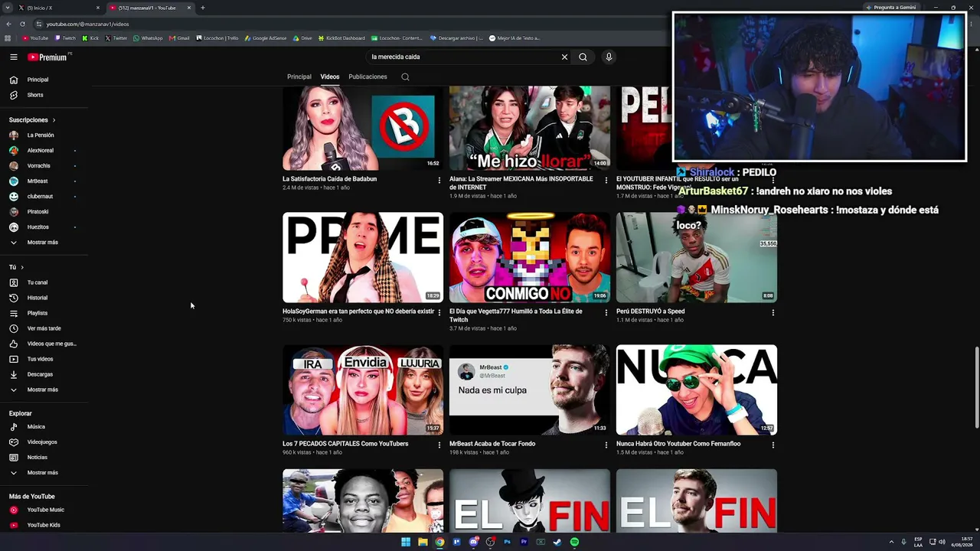Play the HolaSoyGerman video thumbnail

[363, 257]
